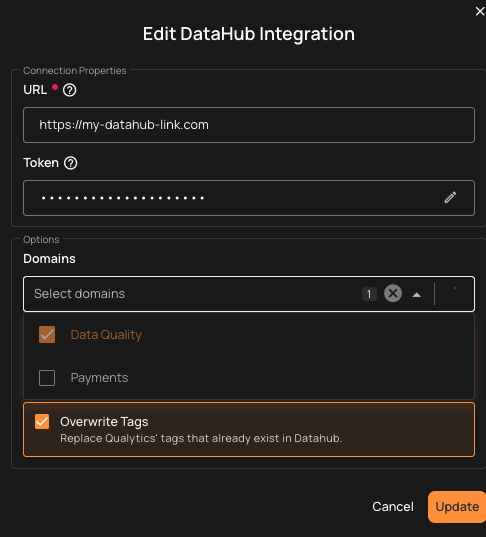Toggle the Overwrite Tags checkbox
The image size is (486, 537).
pos(42,422)
